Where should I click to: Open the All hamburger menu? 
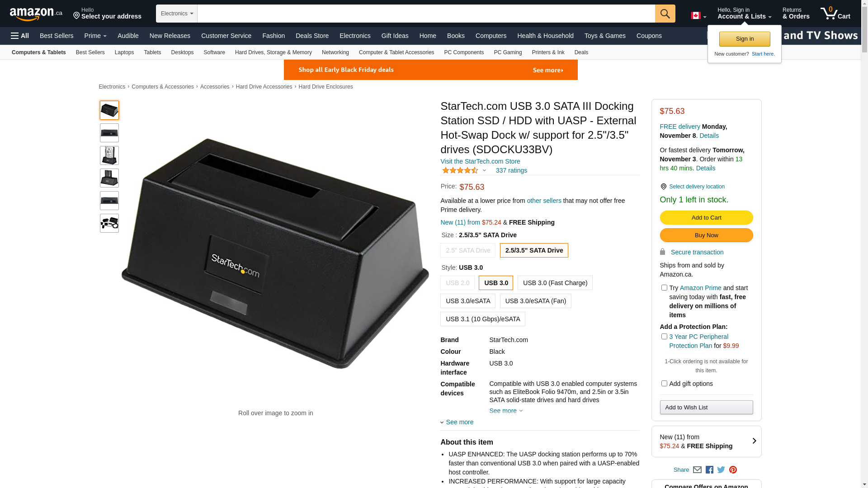point(20,36)
